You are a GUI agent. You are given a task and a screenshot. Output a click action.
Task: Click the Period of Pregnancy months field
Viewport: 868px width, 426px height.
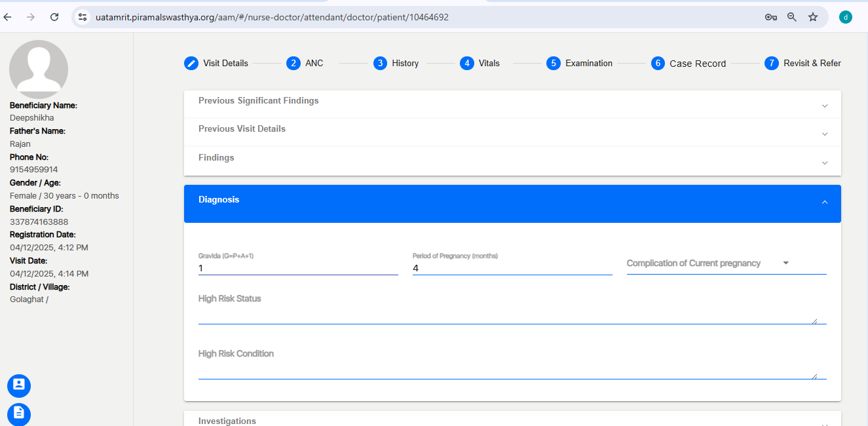coord(512,268)
